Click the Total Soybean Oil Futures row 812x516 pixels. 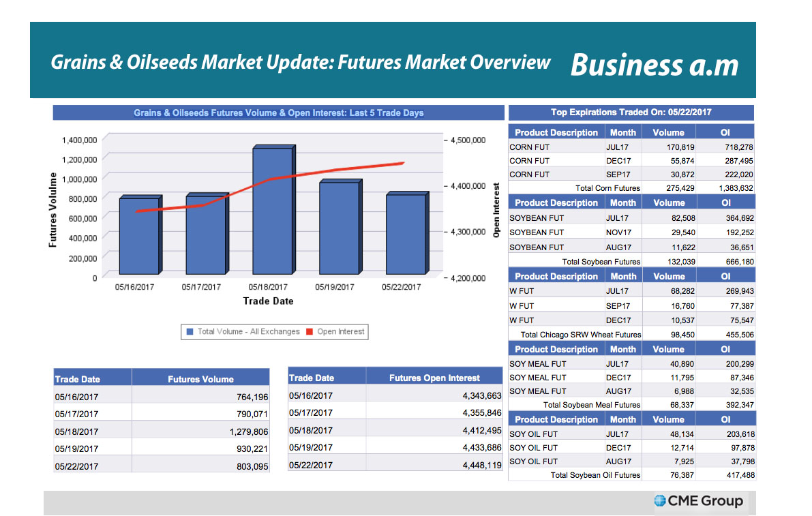coord(631,475)
